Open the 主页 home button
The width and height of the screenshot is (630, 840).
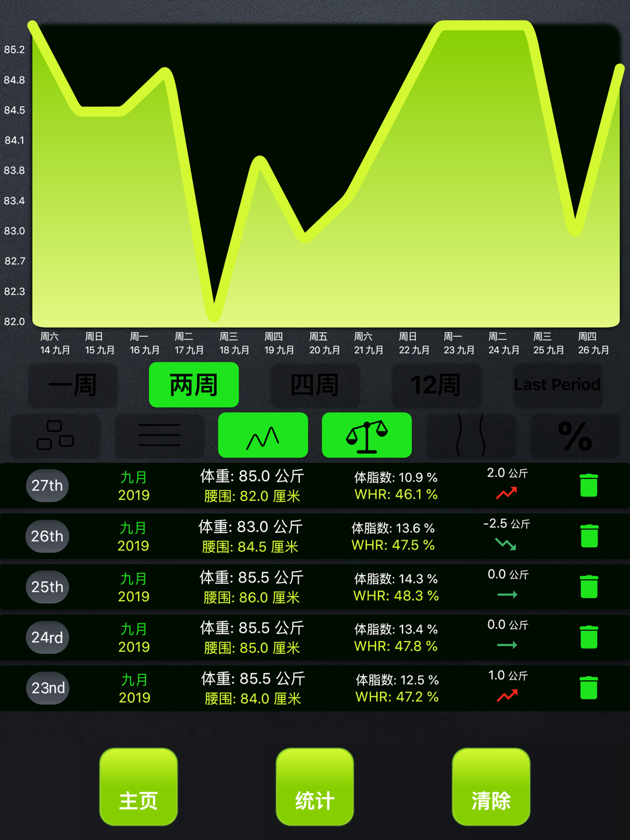tap(139, 786)
